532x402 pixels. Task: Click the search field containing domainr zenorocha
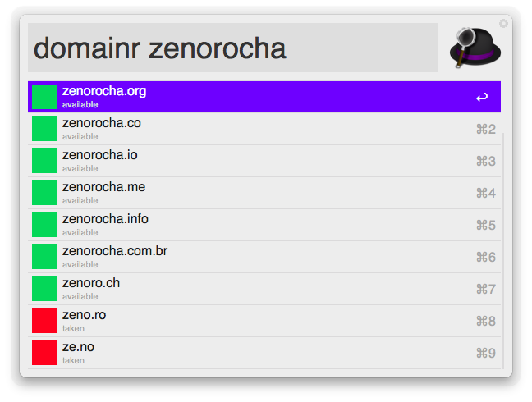pyautogui.click(x=233, y=48)
